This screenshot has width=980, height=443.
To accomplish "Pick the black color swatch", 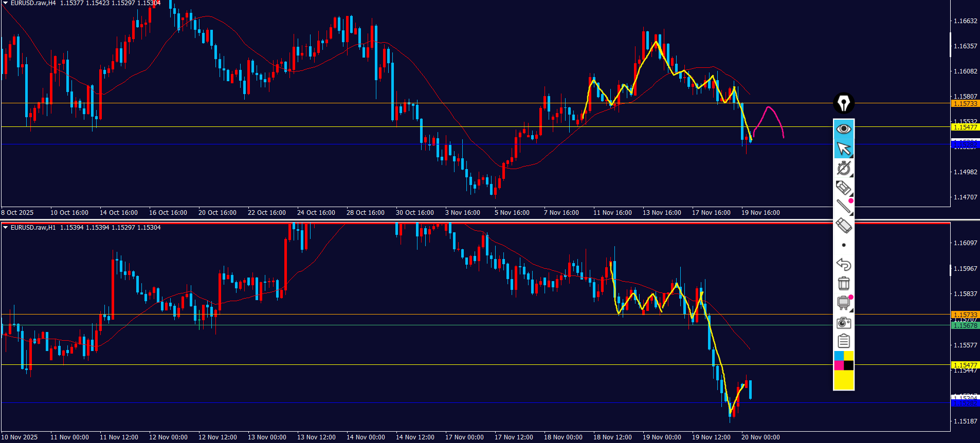I will [x=848, y=365].
